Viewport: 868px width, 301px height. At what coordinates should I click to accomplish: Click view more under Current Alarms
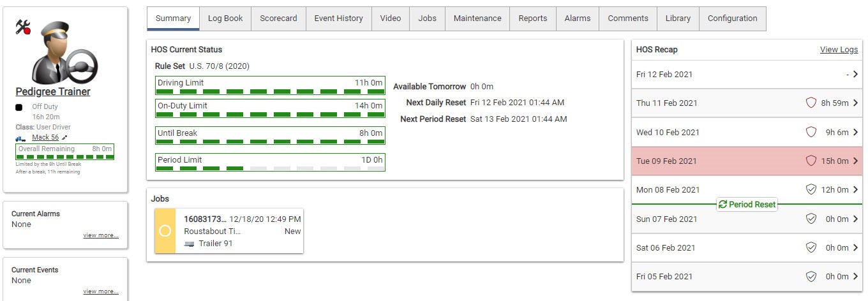click(x=101, y=235)
